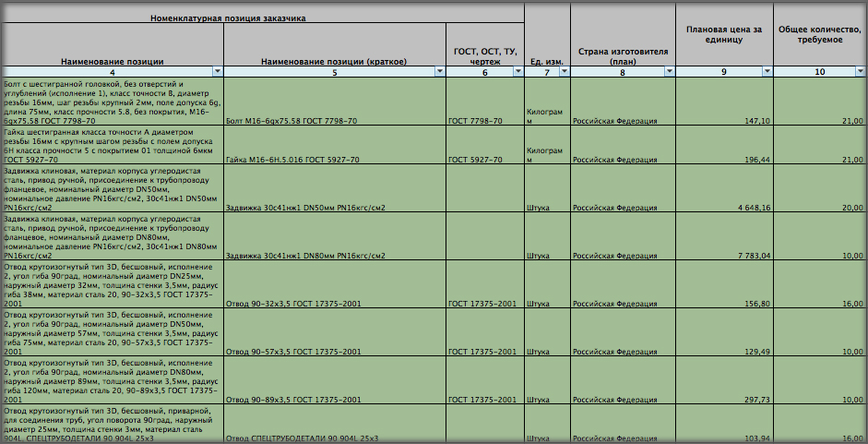Expand filter for Страна изготовителя column 8
The image size is (868, 444).
tap(668, 71)
